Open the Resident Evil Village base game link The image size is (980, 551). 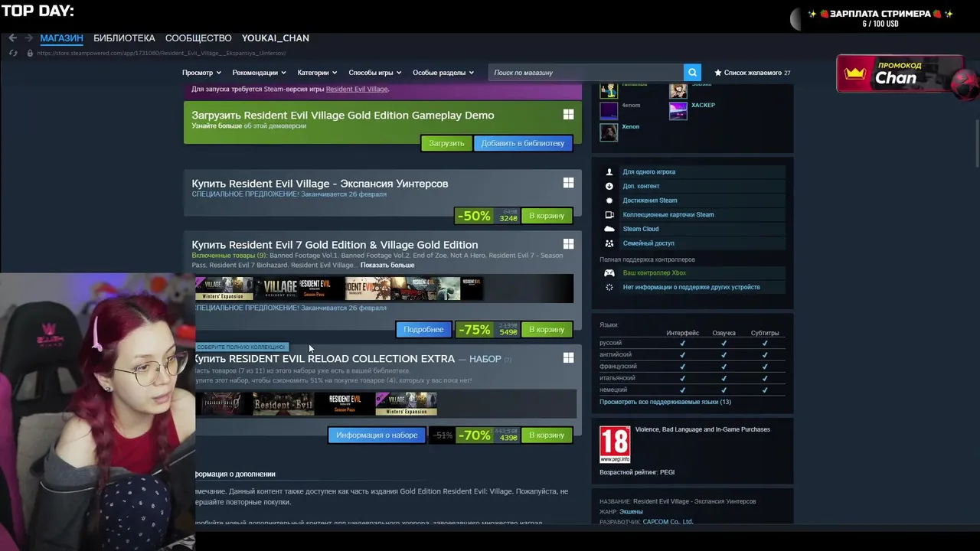click(x=357, y=89)
